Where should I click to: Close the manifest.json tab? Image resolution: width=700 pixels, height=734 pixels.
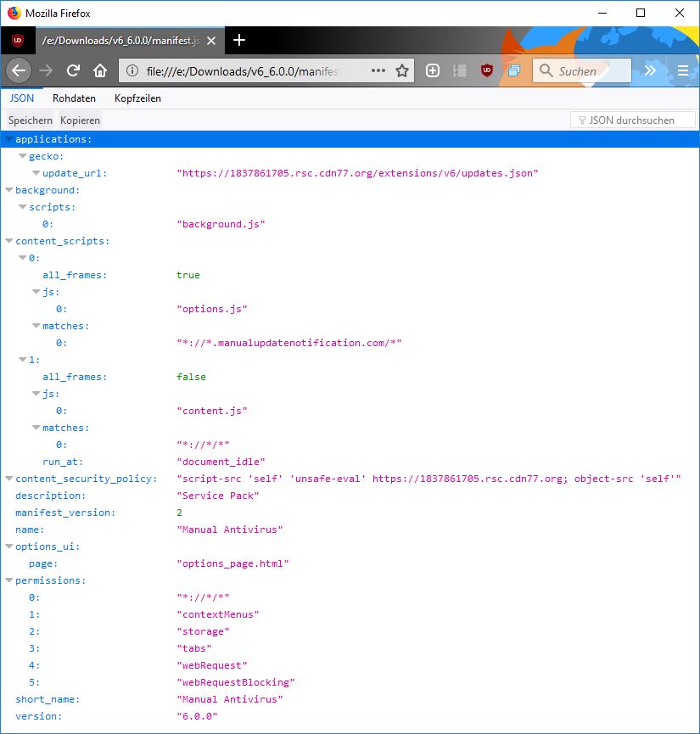pyautogui.click(x=211, y=40)
